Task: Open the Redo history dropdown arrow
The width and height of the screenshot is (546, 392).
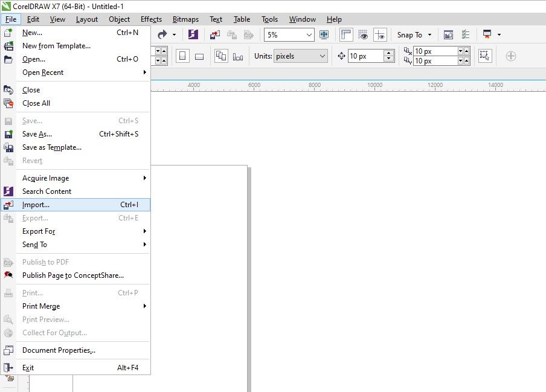Action: coord(174,35)
